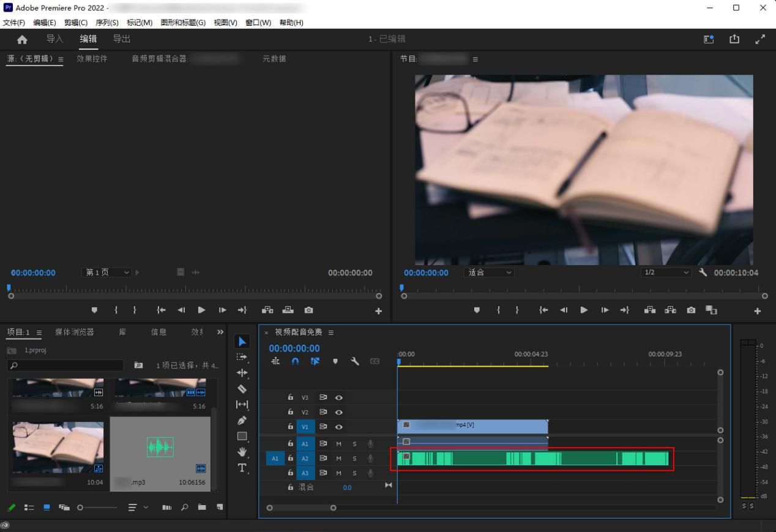Click Insert button in Source monitor
776x532 pixels.
(267, 310)
